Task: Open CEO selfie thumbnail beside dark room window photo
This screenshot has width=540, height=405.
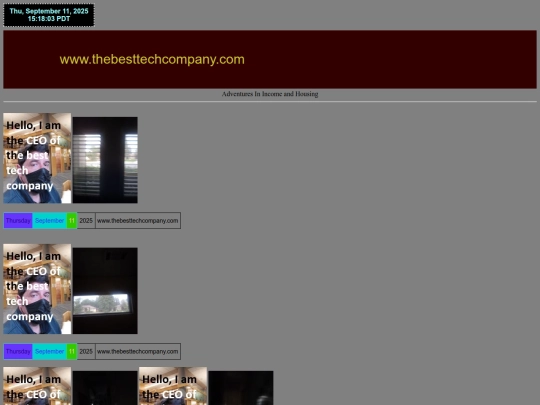Action: [37, 289]
